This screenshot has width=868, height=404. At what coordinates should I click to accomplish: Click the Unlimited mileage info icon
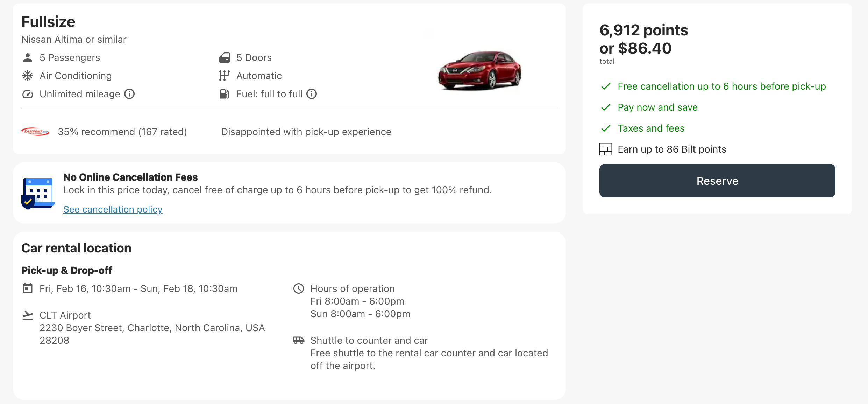click(x=129, y=94)
